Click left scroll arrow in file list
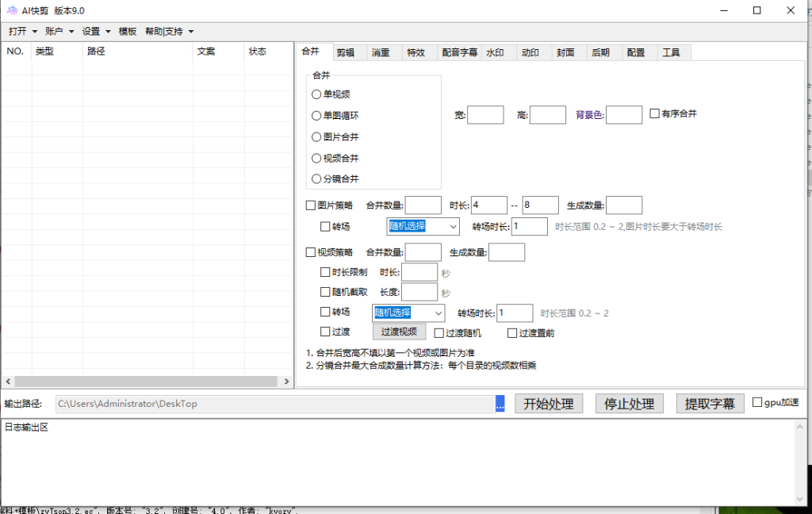This screenshot has height=514, width=812. tap(7, 382)
